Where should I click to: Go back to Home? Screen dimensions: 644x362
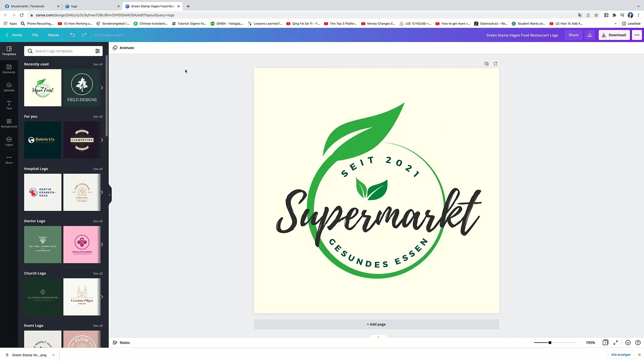pyautogui.click(x=14, y=35)
